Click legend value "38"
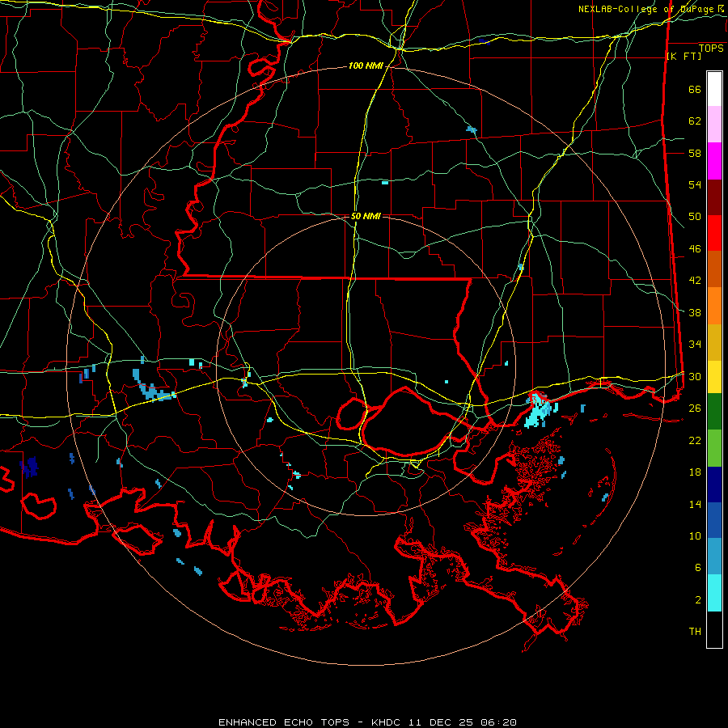Image resolution: width=728 pixels, height=728 pixels. pyautogui.click(x=695, y=312)
